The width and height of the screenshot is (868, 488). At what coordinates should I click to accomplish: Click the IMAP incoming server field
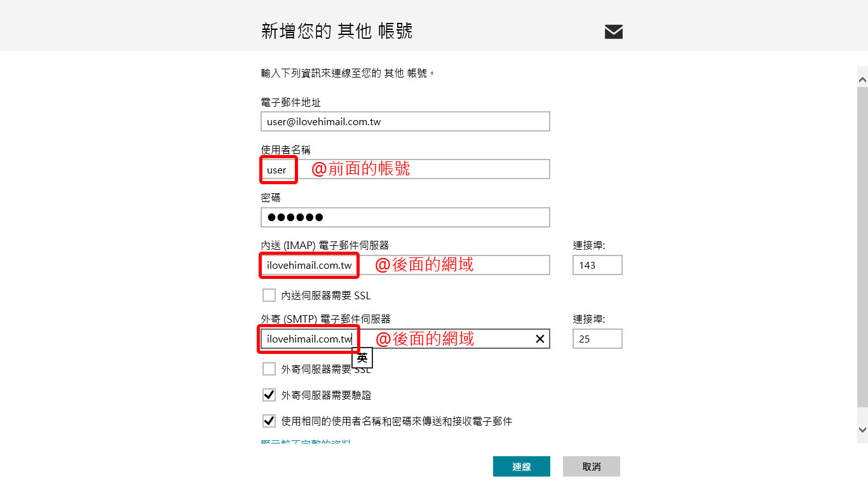(x=405, y=265)
